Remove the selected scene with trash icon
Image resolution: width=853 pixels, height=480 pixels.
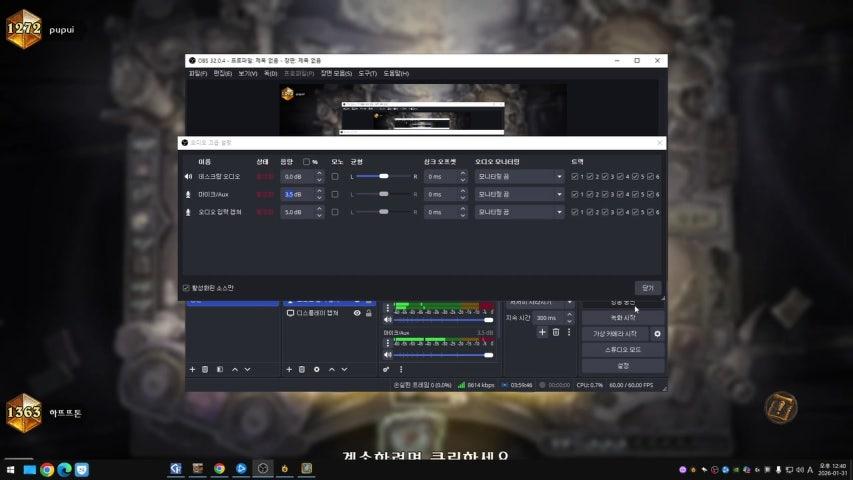205,370
